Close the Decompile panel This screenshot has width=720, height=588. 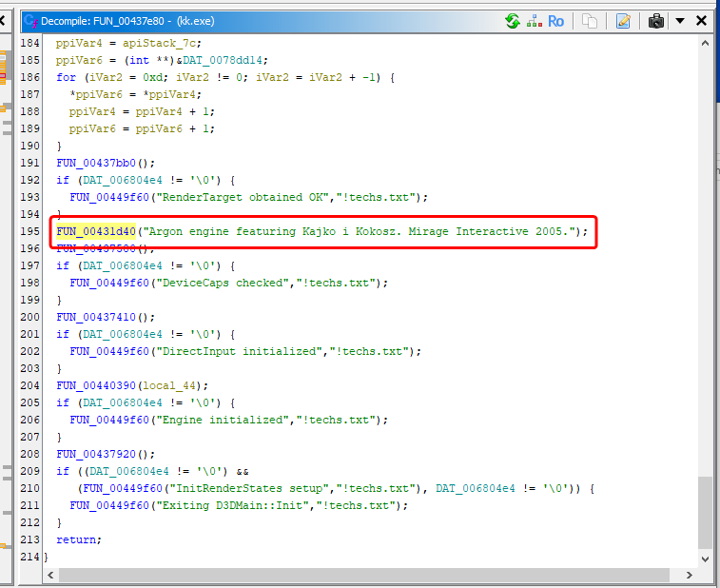[701, 21]
